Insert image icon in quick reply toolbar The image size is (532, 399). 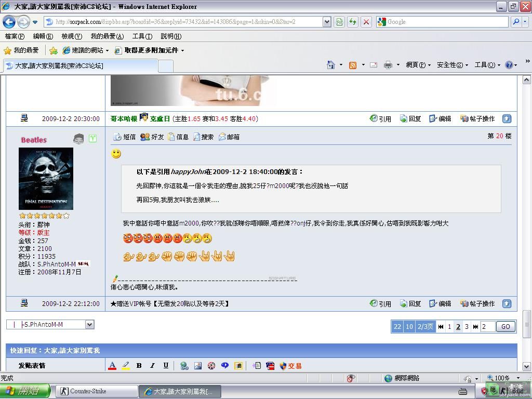point(198,366)
